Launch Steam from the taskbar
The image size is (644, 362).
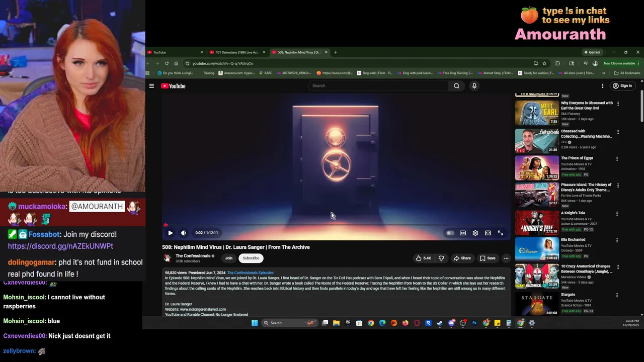point(440,323)
